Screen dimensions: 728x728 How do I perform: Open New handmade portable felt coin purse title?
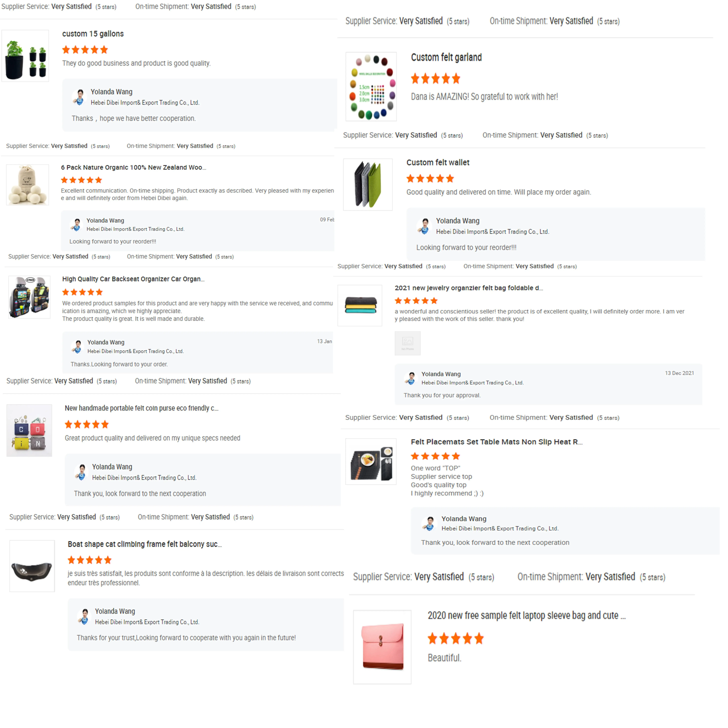click(x=141, y=408)
